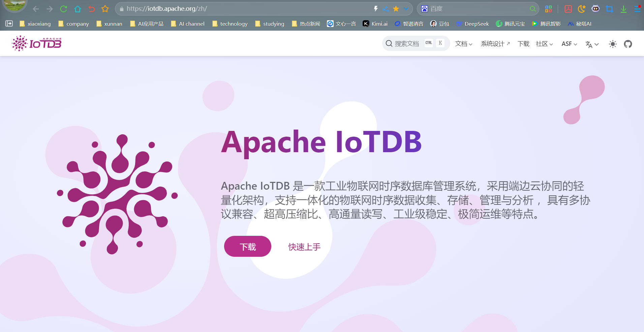Expand the language switcher dropdown

(592, 44)
